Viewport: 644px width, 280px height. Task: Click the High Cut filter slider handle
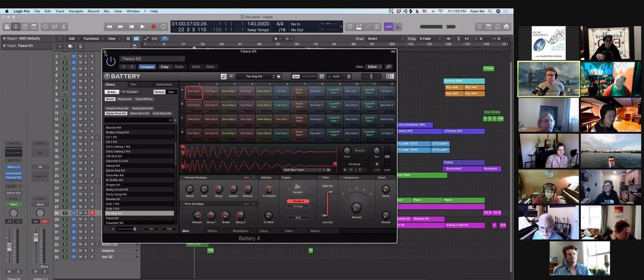click(330, 192)
